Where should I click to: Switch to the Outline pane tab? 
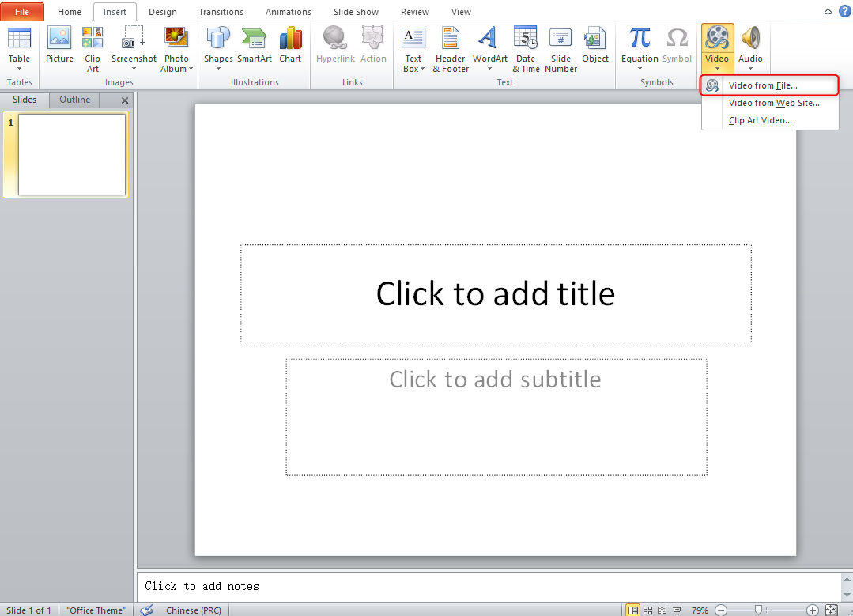[x=74, y=100]
